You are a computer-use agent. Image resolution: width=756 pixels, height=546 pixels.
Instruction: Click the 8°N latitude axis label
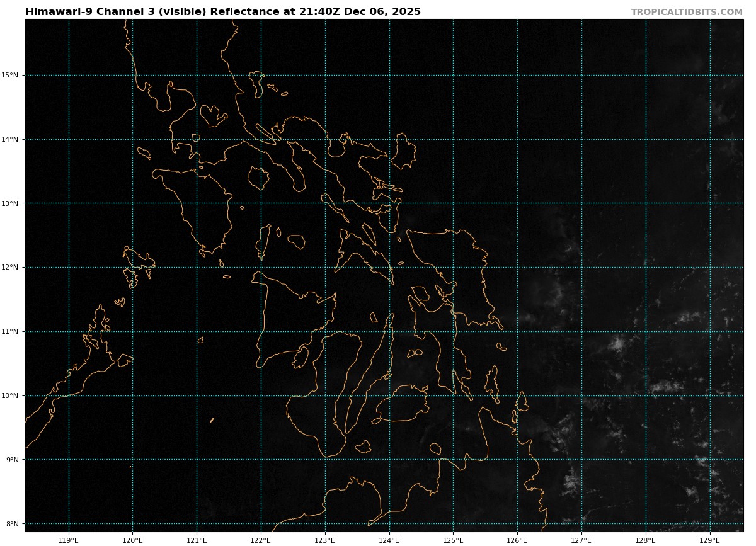coord(12,524)
